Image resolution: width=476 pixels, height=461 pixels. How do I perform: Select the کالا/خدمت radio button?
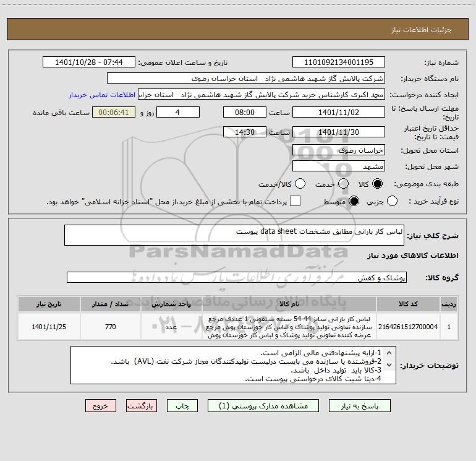(x=300, y=184)
